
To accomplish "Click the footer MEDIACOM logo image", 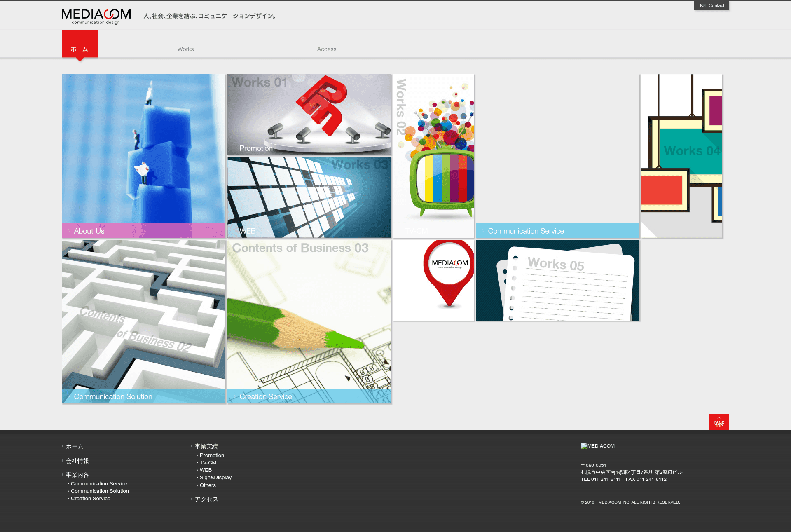I will click(x=598, y=446).
